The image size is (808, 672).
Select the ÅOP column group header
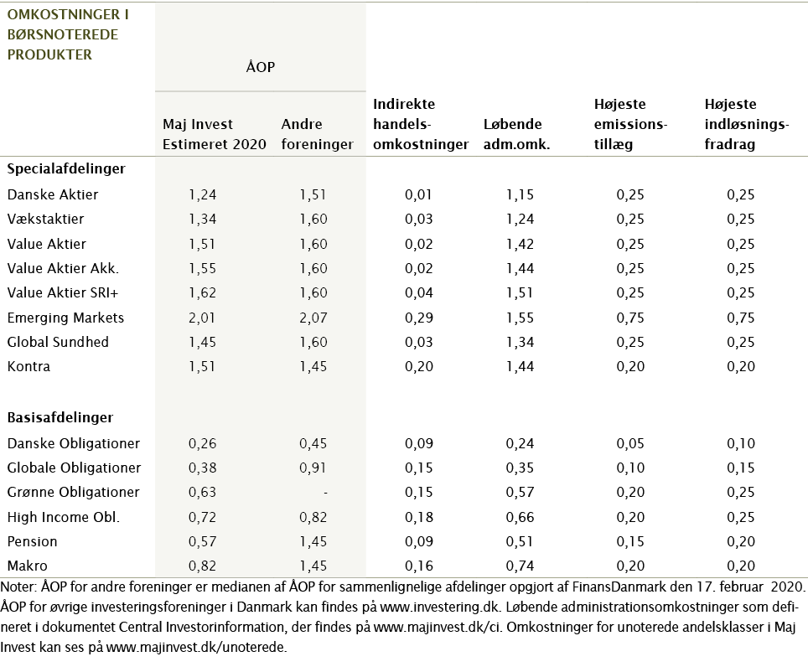[x=260, y=67]
